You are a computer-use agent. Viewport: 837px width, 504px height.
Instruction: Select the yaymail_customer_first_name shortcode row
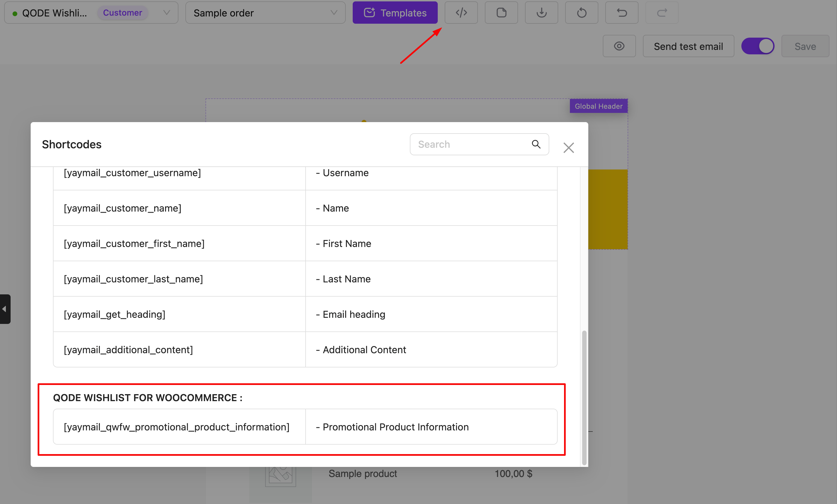click(134, 243)
